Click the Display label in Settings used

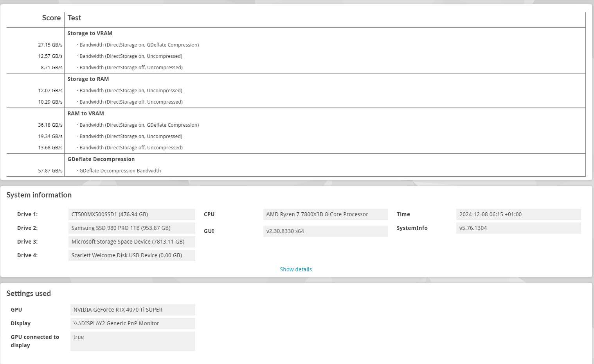point(21,323)
